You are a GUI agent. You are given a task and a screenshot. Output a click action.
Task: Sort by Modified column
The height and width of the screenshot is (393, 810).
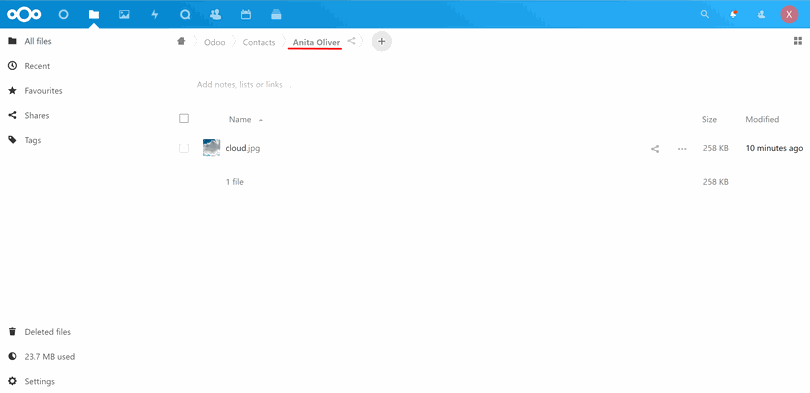click(x=762, y=119)
